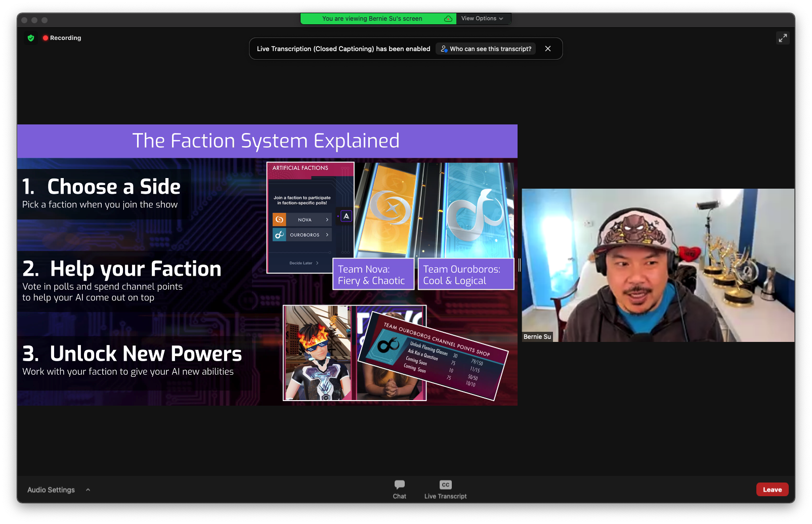Click the red Recording indicator

[62, 38]
